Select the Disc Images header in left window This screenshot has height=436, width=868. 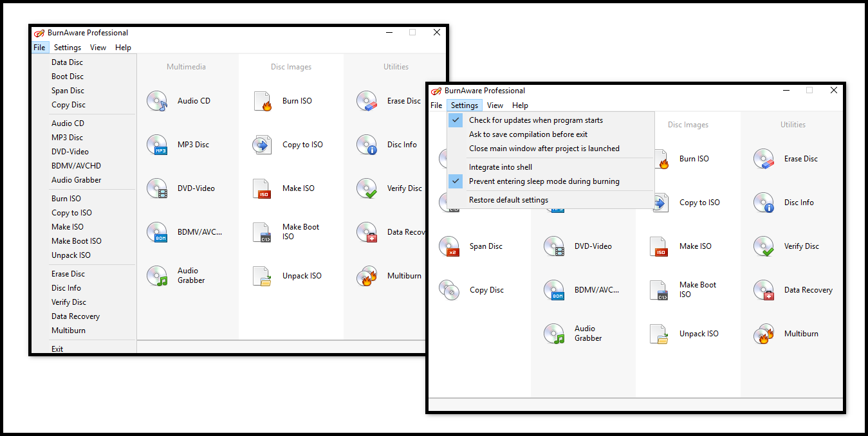tap(291, 67)
